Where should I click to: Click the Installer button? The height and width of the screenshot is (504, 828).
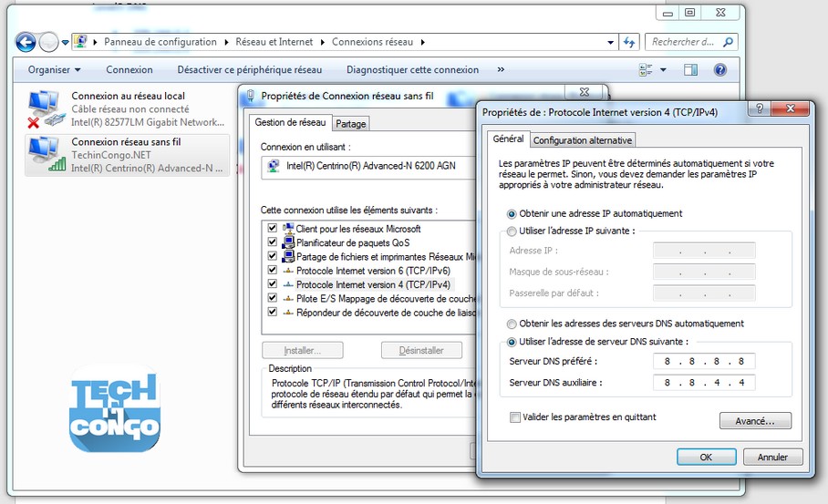(x=302, y=350)
